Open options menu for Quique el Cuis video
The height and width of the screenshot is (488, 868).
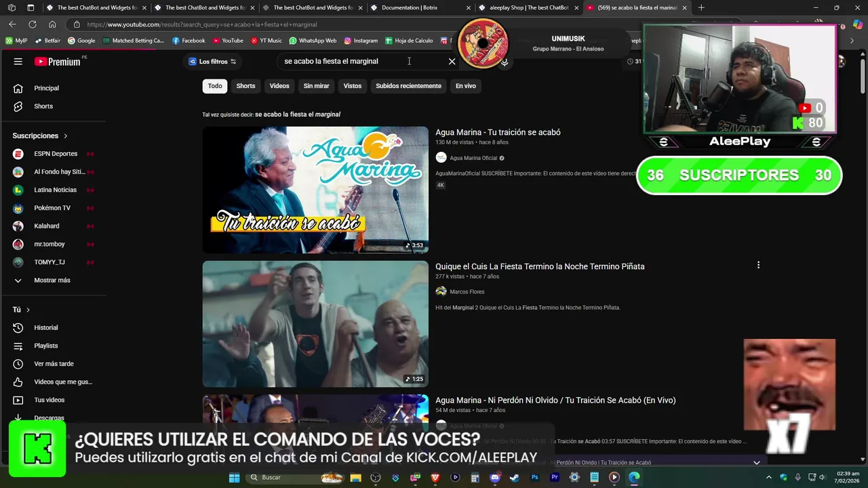pyautogui.click(x=758, y=265)
